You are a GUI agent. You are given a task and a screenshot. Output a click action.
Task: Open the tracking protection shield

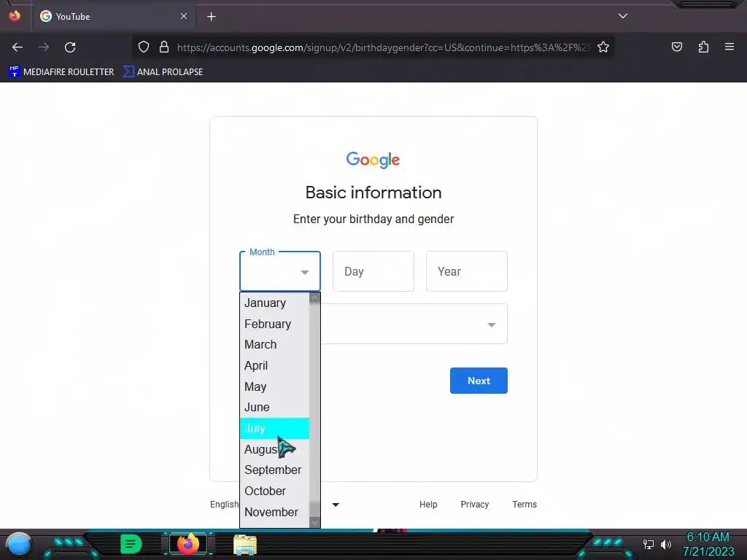(144, 47)
